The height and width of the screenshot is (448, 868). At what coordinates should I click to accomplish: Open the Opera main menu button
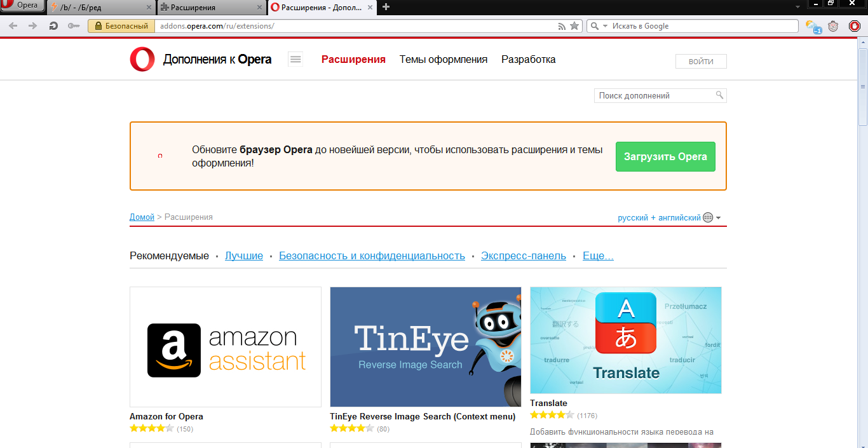pyautogui.click(x=22, y=6)
